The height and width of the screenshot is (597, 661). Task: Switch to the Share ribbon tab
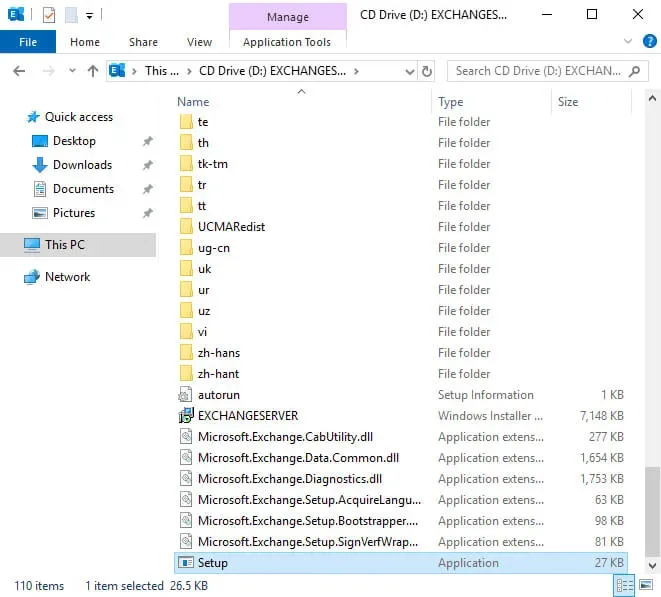[x=143, y=42]
